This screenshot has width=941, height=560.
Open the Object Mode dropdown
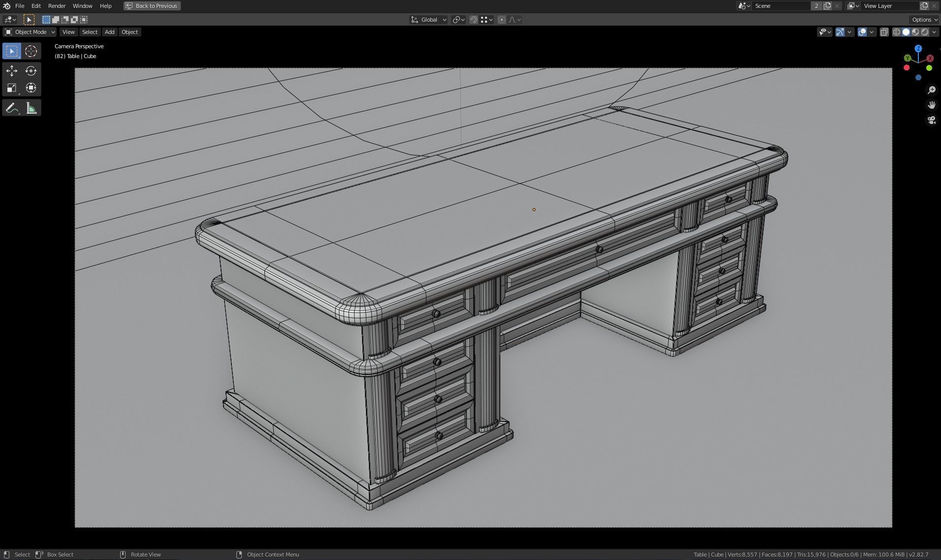click(30, 32)
